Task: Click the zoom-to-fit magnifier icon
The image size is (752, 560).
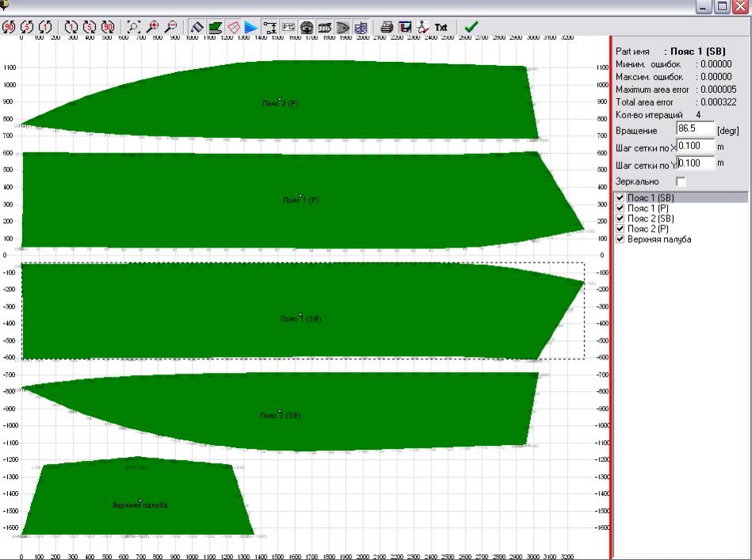Action: tap(133, 27)
